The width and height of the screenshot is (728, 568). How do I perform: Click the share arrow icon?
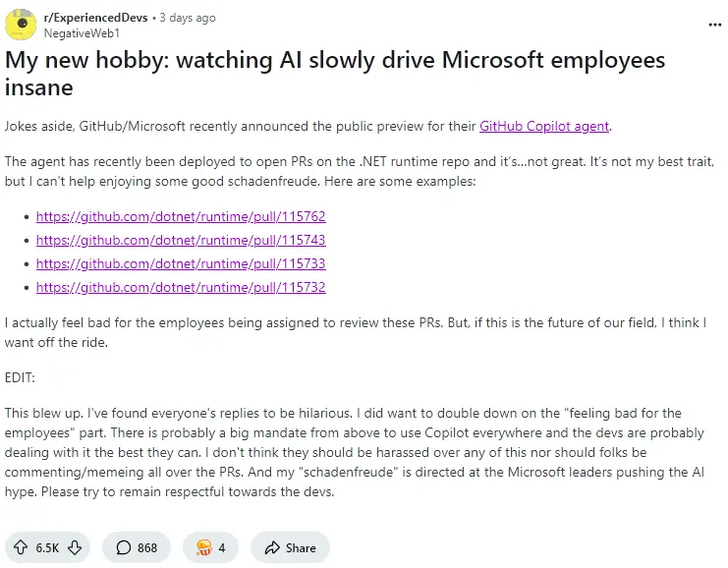pos(272,547)
